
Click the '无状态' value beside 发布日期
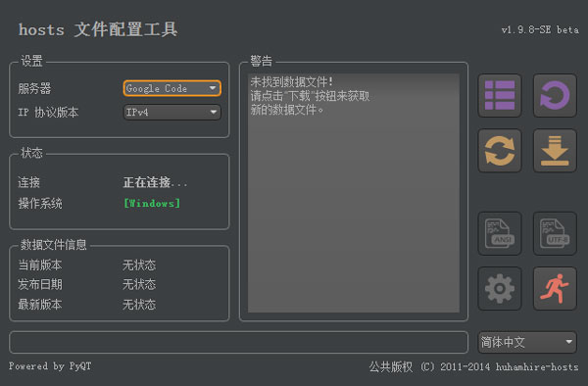[139, 284]
